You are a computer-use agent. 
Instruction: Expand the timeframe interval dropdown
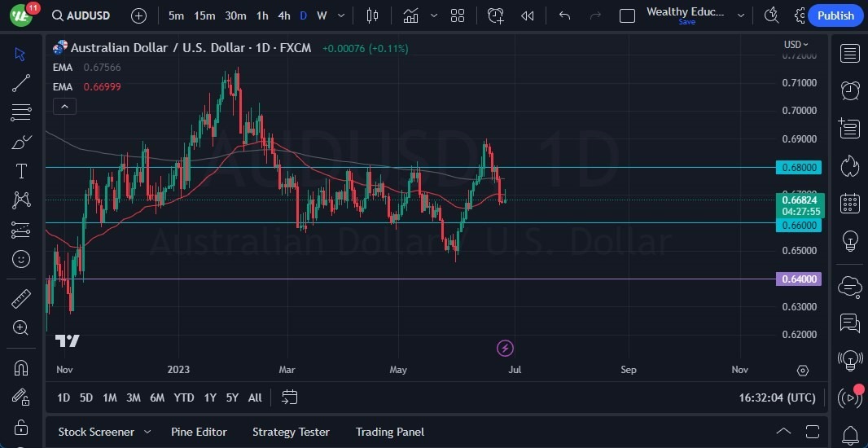[x=341, y=16]
